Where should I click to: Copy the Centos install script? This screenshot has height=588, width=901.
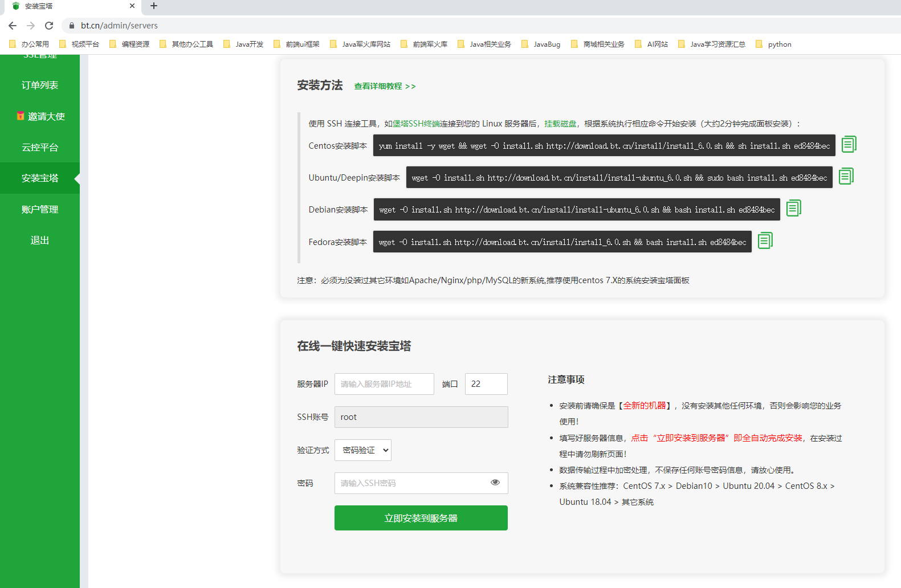pos(849,145)
